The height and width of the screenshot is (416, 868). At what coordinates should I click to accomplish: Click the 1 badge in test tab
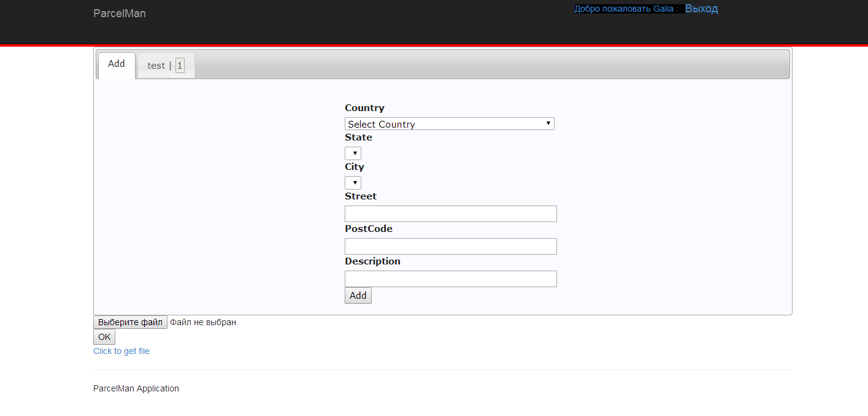tap(180, 66)
